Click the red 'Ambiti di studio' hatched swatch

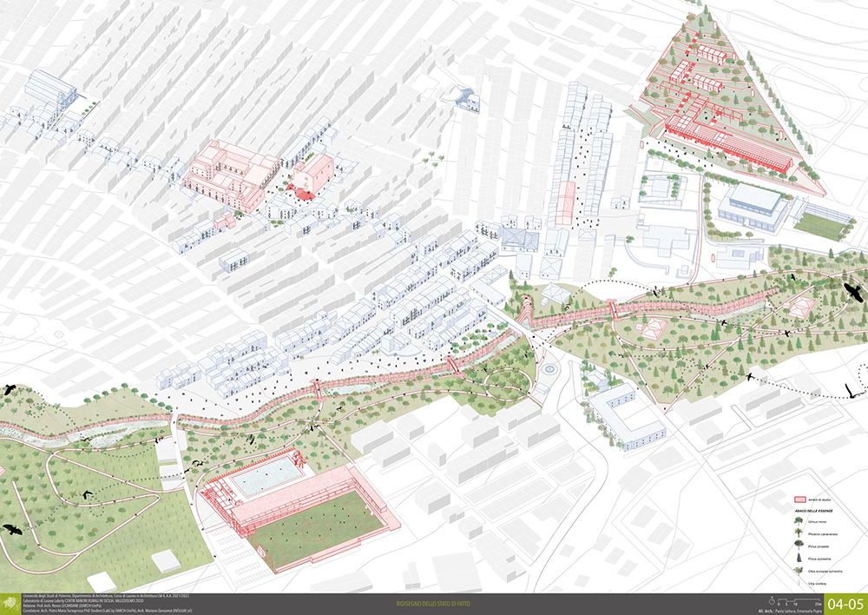800,499
